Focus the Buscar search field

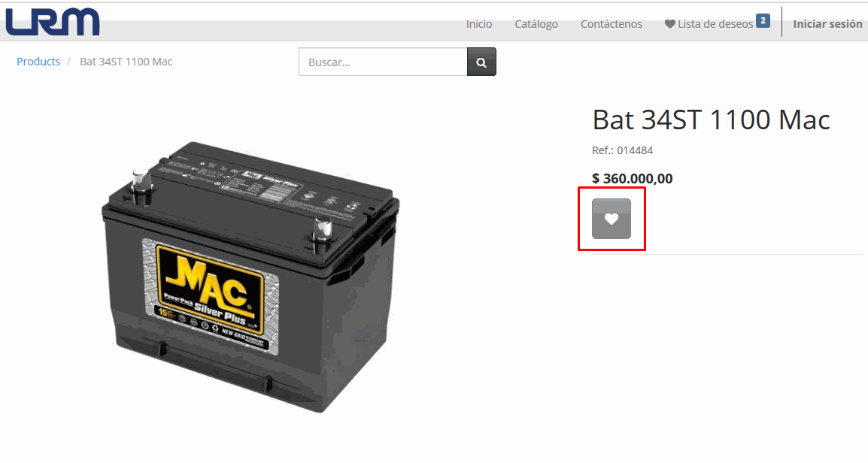coord(383,62)
